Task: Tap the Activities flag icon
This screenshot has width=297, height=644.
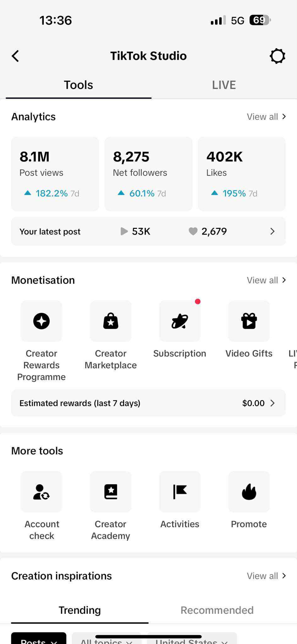Action: pos(180,492)
